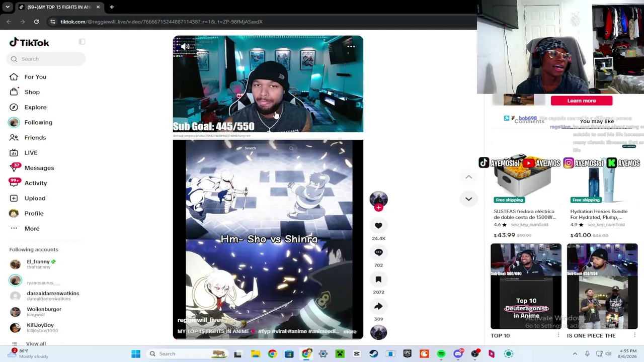This screenshot has height=362, width=644.
Task: Open a new browser tab
Action: coord(112,7)
